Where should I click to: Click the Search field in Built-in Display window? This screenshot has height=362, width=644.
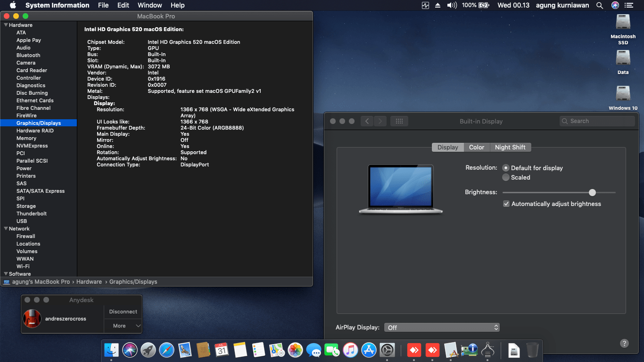tap(597, 121)
